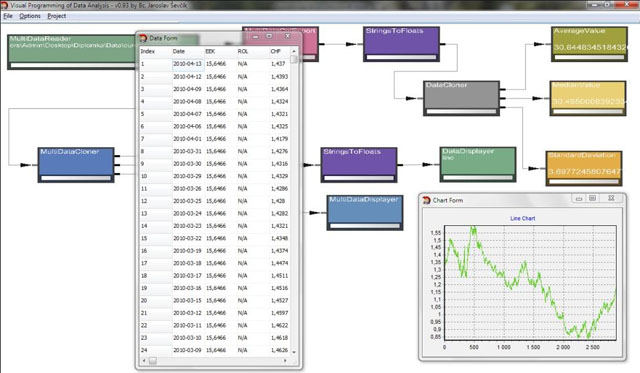Select the MultiDataDisplayer blue node
Viewport: 640px width, 373px height.
[365, 213]
